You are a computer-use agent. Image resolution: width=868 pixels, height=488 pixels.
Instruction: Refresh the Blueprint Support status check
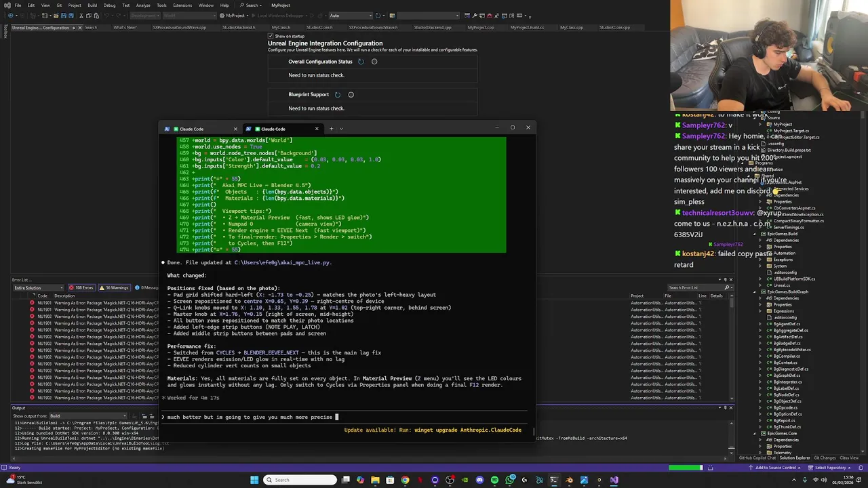click(x=338, y=95)
